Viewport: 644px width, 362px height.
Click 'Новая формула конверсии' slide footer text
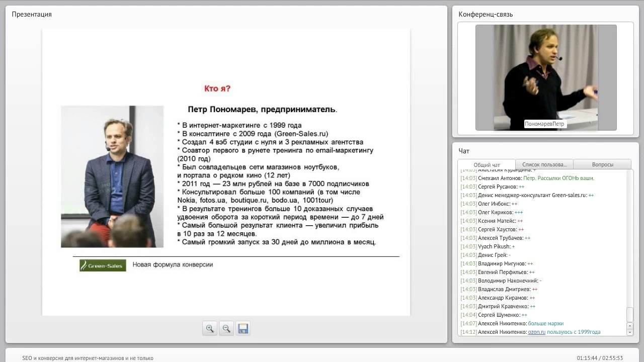(x=173, y=264)
